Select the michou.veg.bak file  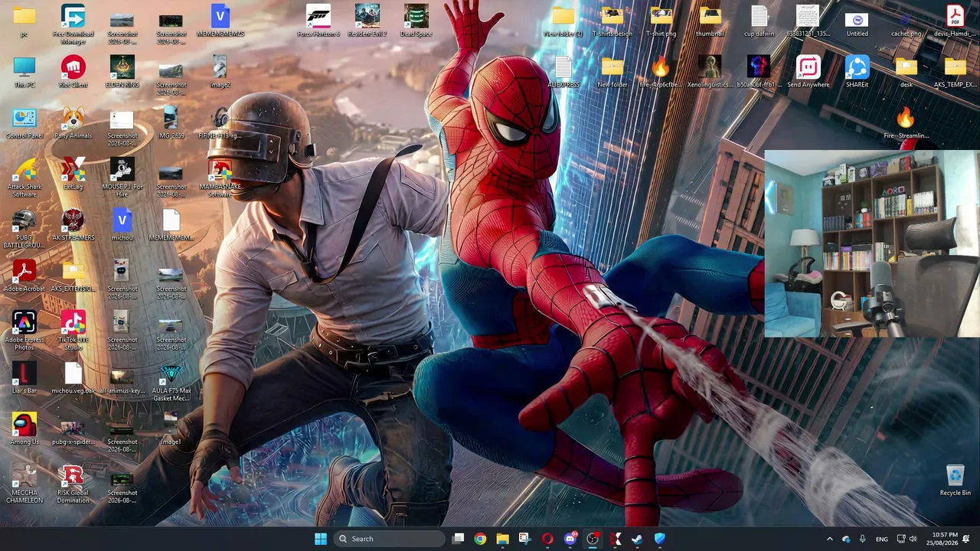coord(73,379)
